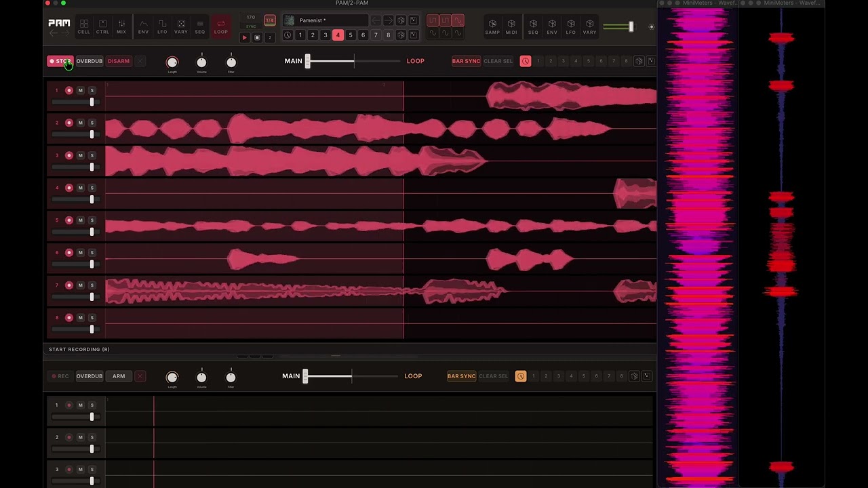Mute red looper track 5
This screenshot has width=868, height=488.
[x=80, y=220]
